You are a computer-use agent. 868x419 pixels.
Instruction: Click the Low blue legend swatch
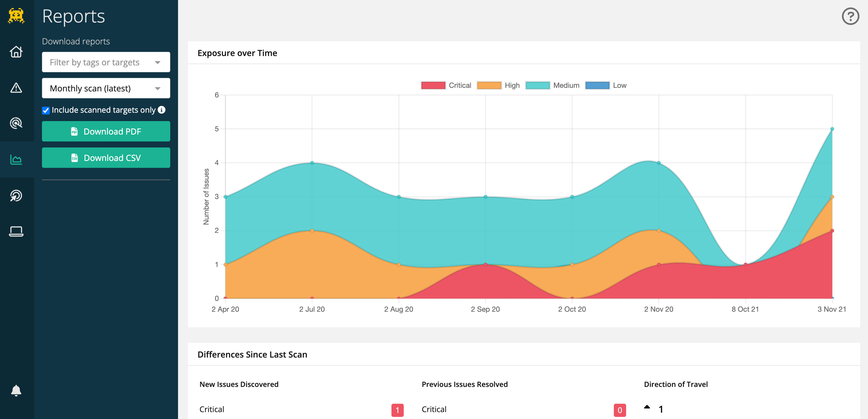point(597,85)
